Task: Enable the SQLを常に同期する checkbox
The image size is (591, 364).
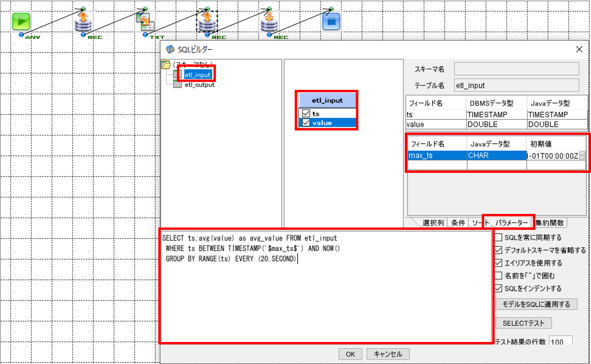Action: (498, 237)
